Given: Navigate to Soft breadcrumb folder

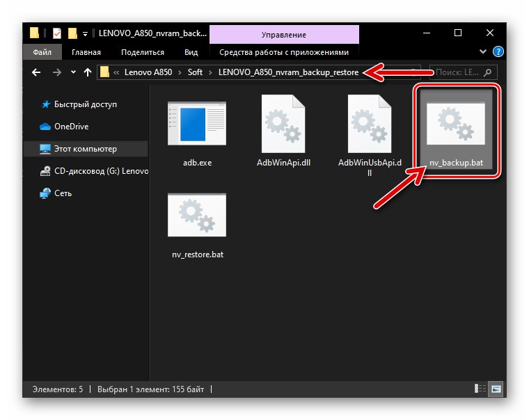Looking at the screenshot, I should [x=195, y=72].
